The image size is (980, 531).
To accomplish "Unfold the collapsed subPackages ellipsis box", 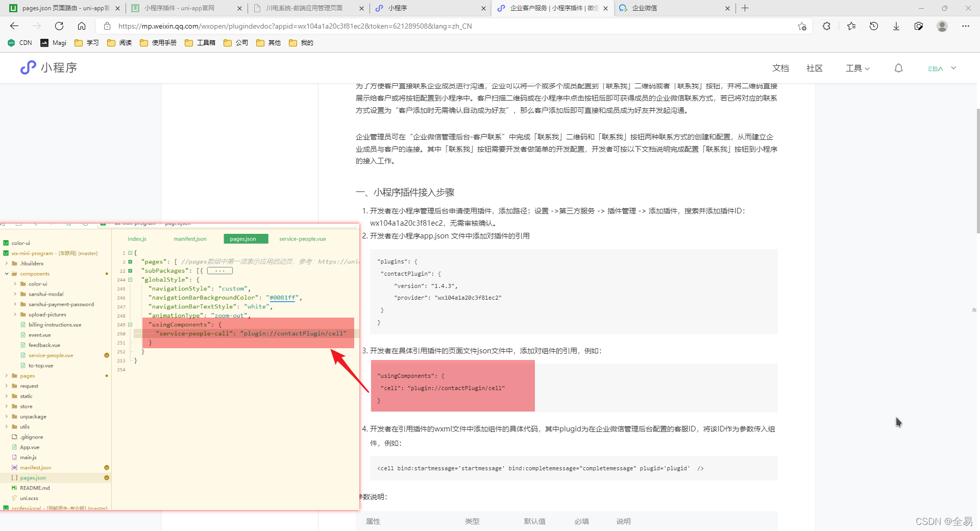I will click(220, 271).
